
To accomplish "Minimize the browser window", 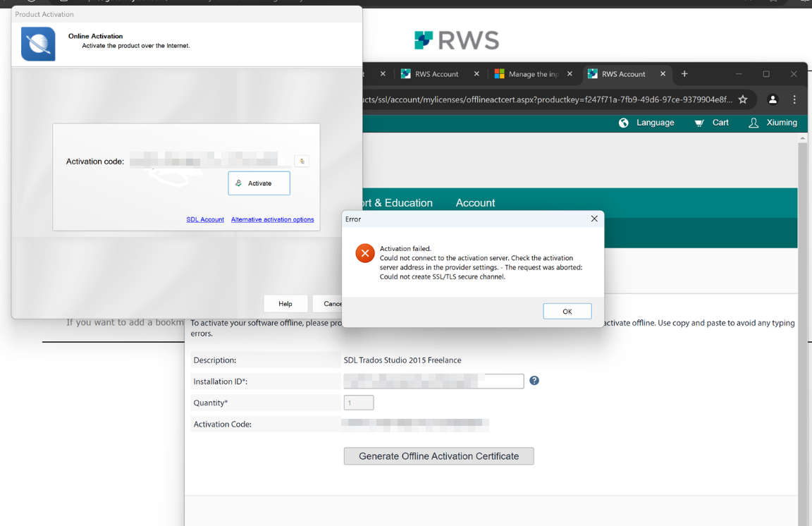I will [739, 74].
